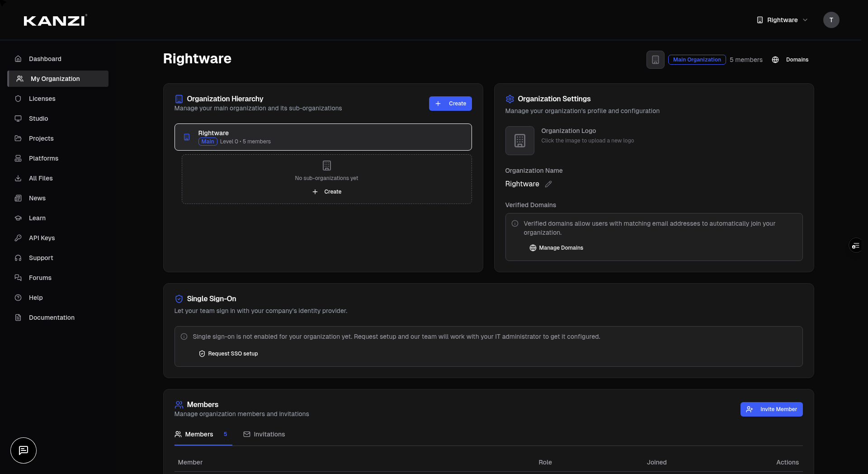The image size is (868, 474).
Task: Click the Documentation file icon
Action: point(18,318)
